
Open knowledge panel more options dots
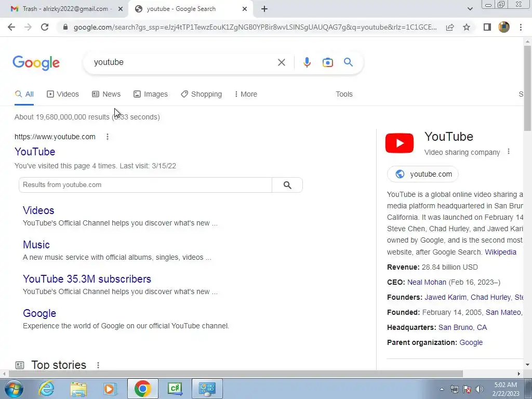[508, 152]
